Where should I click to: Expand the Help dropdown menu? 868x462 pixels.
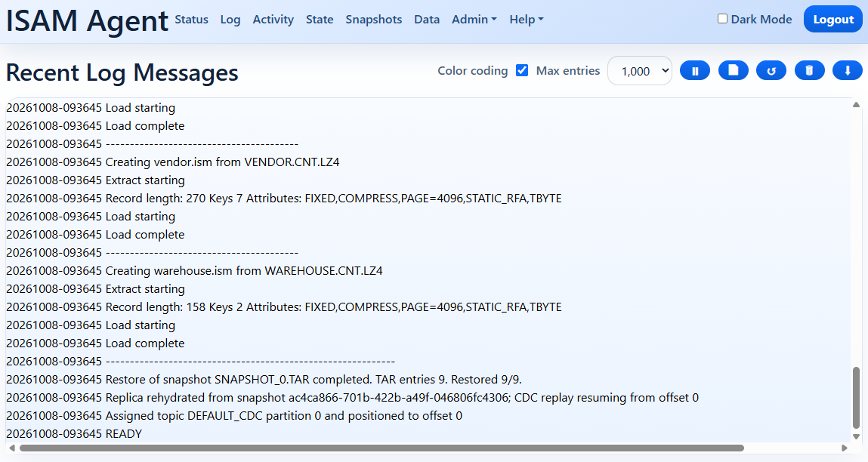[527, 20]
